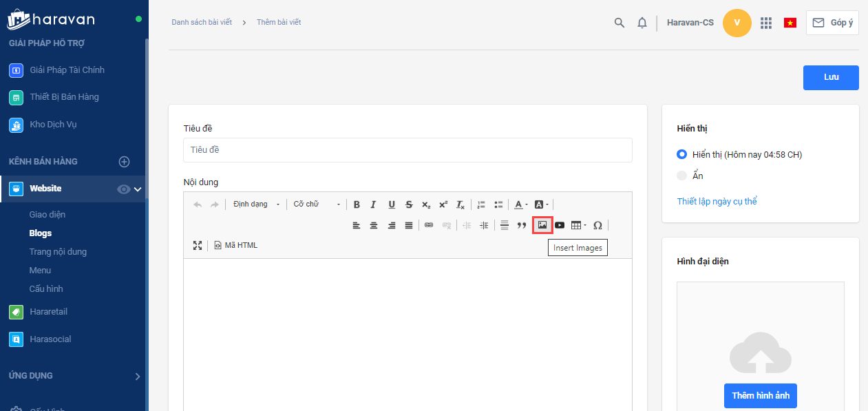Maximize the editor to fullscreen

(x=198, y=245)
